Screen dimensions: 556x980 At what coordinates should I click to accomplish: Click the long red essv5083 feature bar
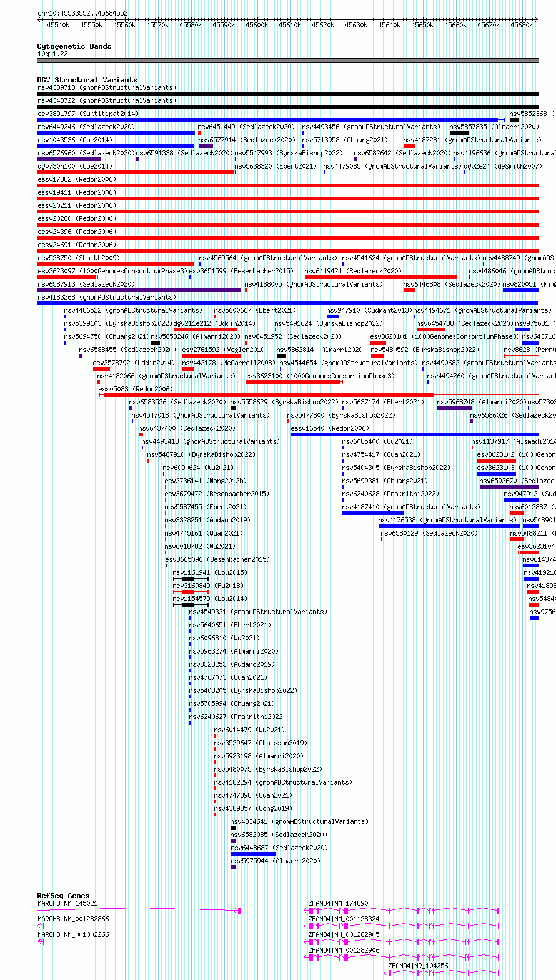click(x=269, y=395)
